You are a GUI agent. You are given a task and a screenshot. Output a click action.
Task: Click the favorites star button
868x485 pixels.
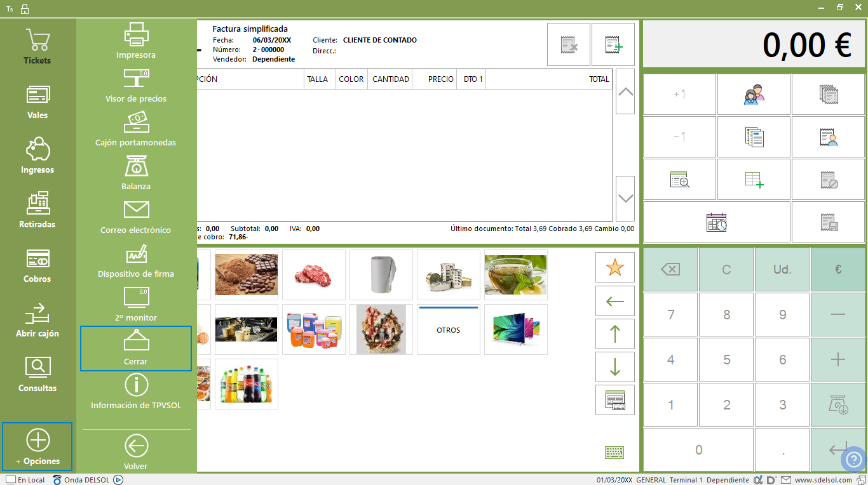(x=615, y=268)
